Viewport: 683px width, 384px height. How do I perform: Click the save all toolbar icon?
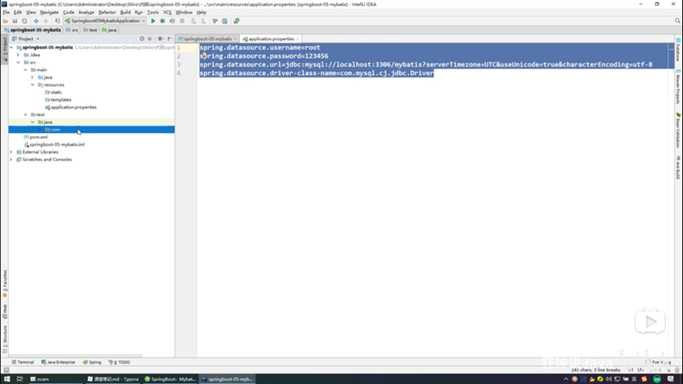pos(15,21)
